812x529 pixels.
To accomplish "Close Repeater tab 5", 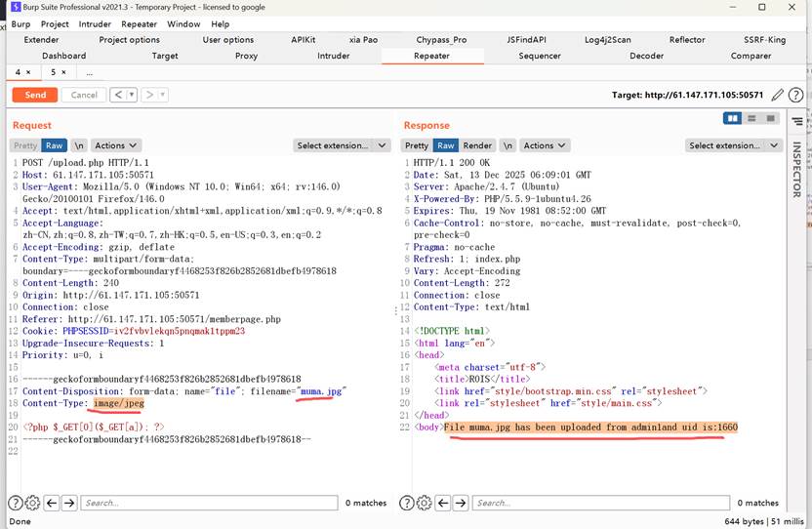I will [x=63, y=72].
